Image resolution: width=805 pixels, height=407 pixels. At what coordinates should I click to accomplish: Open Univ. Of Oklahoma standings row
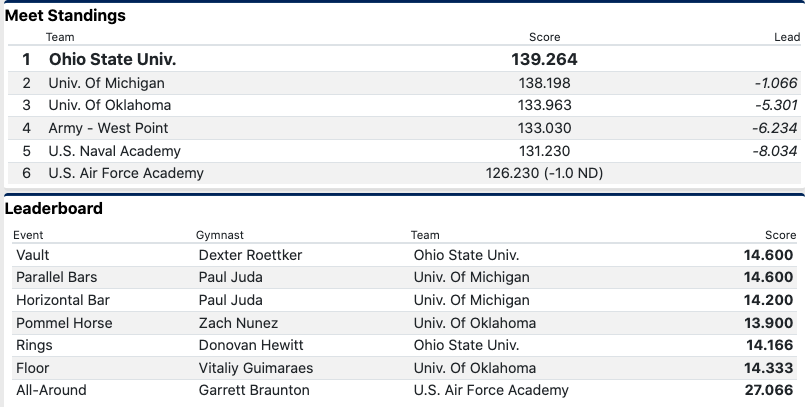(109, 105)
